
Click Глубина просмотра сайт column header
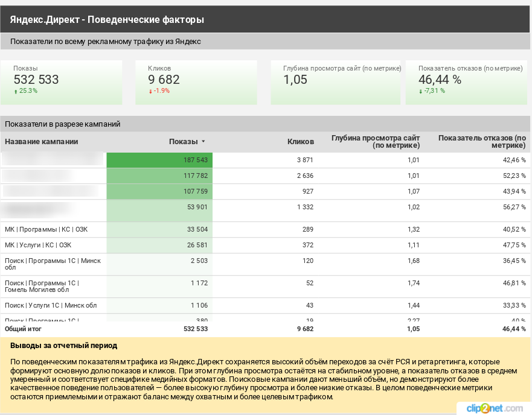coord(375,142)
